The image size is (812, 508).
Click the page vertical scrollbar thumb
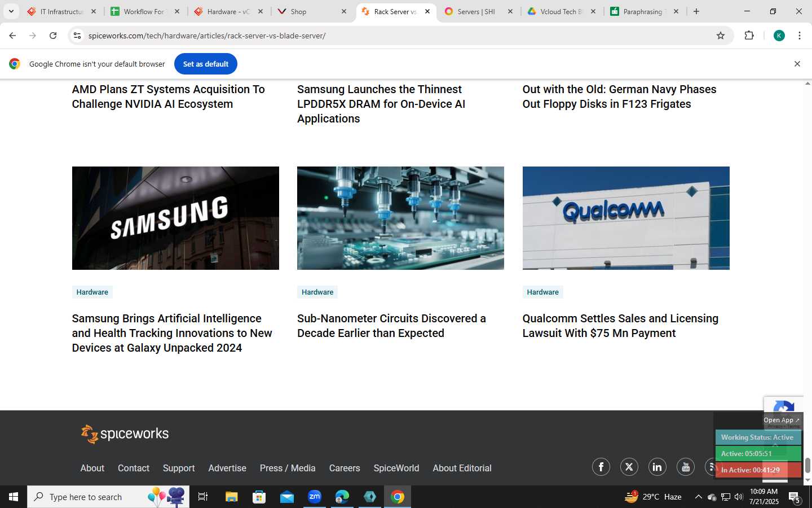tap(807, 465)
